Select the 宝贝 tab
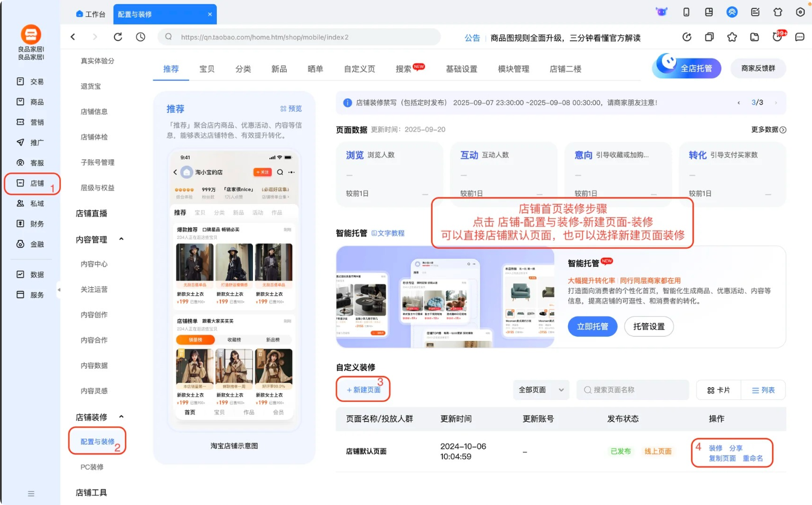 click(x=207, y=69)
